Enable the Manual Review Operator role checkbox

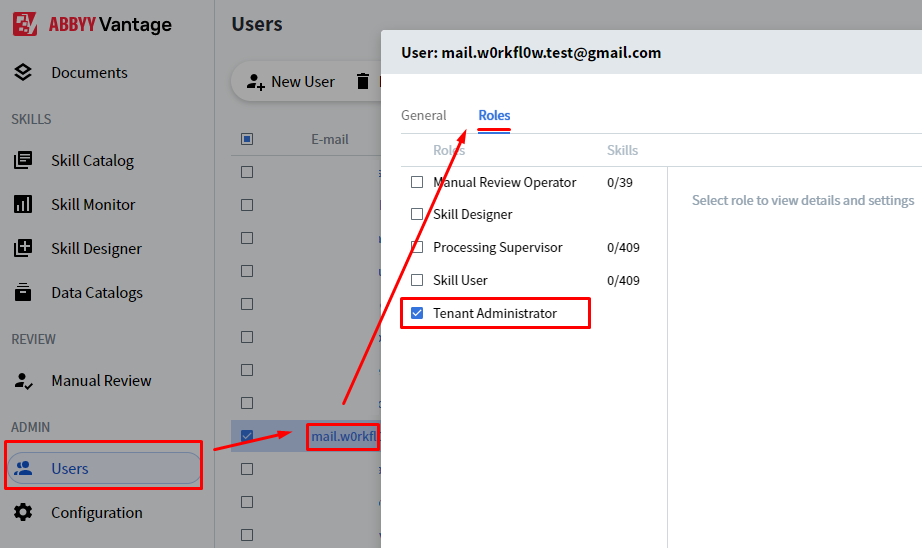tap(417, 182)
